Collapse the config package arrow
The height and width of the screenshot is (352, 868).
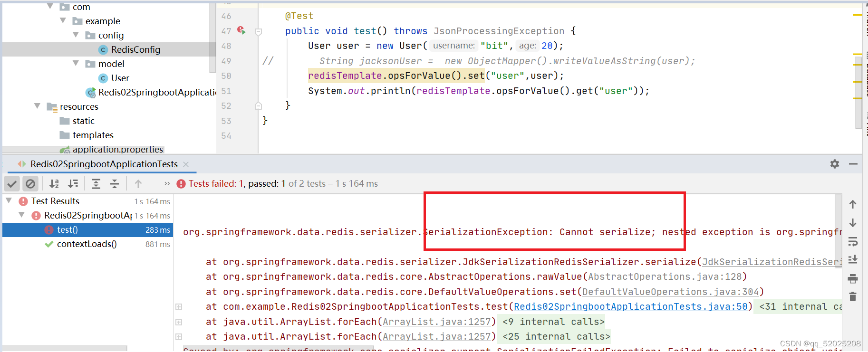pyautogui.click(x=76, y=35)
